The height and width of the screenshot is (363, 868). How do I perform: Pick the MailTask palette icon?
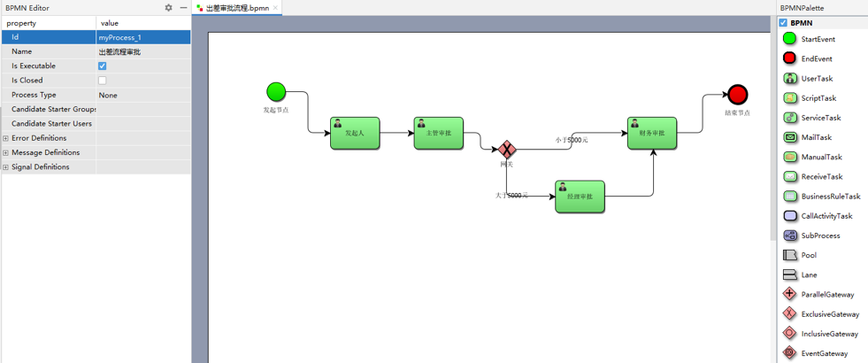point(790,137)
